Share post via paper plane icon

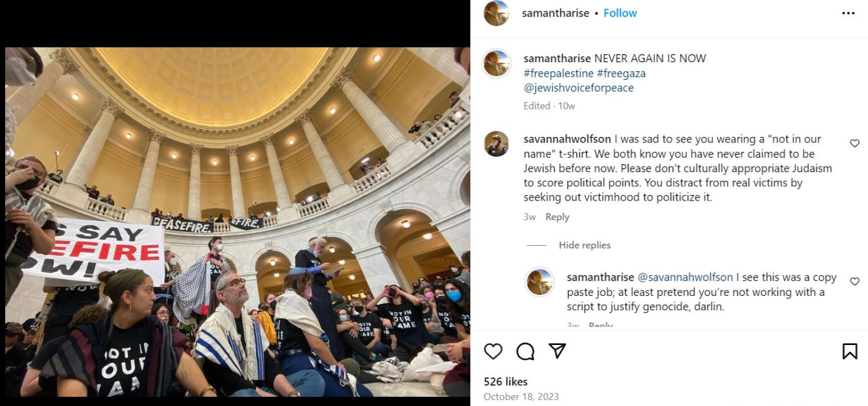pyautogui.click(x=557, y=351)
